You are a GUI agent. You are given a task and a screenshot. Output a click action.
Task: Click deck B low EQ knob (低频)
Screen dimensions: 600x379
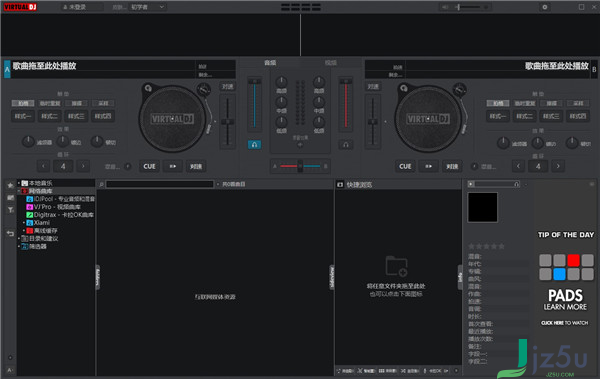tap(319, 122)
